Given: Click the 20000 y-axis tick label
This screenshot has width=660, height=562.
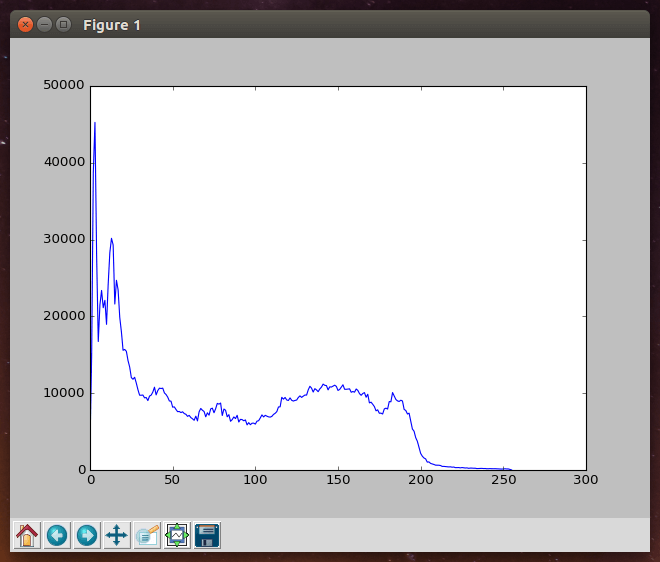Looking at the screenshot, I should 63,316.
